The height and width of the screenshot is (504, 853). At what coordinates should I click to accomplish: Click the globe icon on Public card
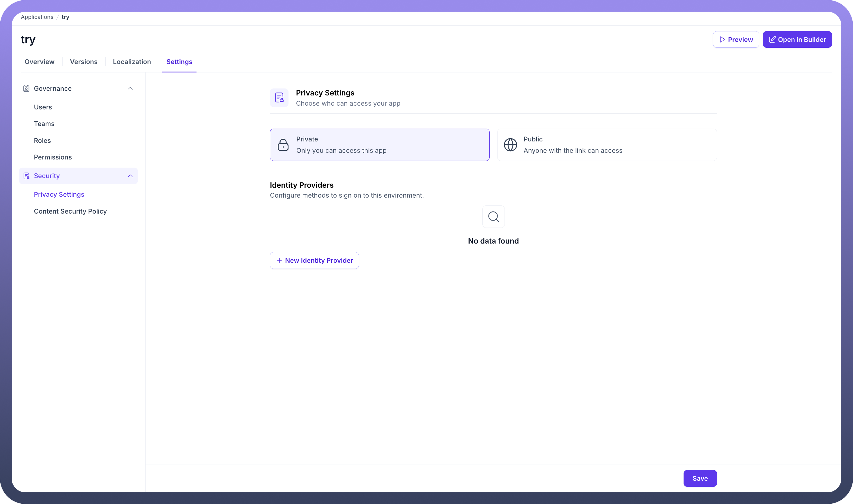pos(510,145)
